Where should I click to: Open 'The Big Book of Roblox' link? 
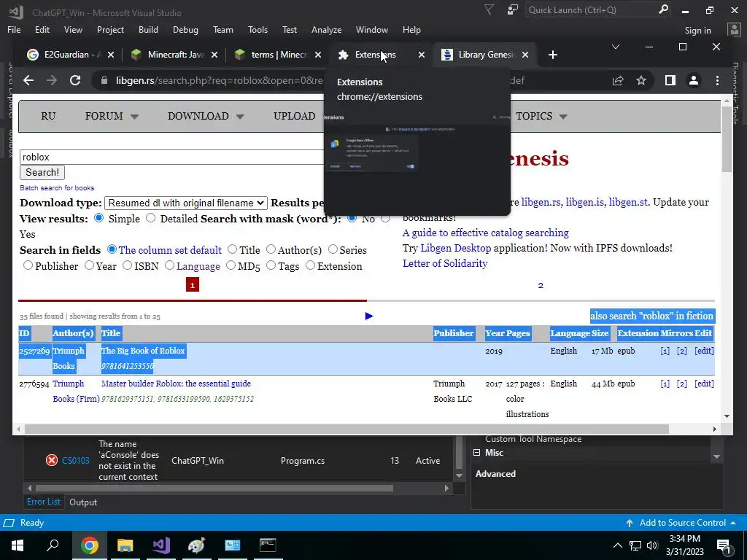point(143,351)
